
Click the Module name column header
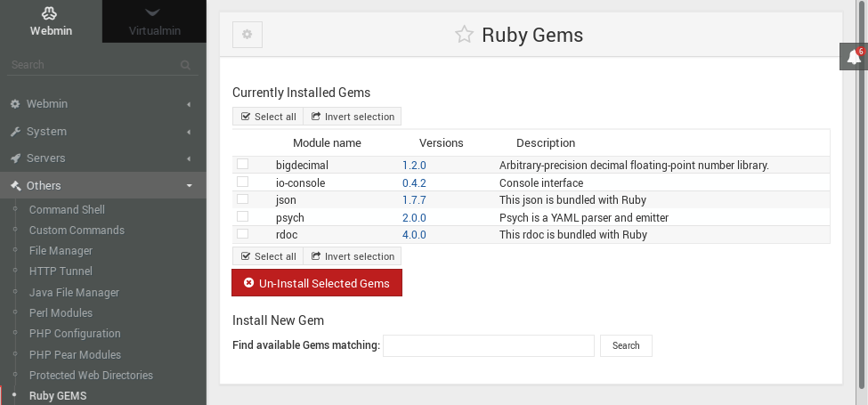(327, 143)
